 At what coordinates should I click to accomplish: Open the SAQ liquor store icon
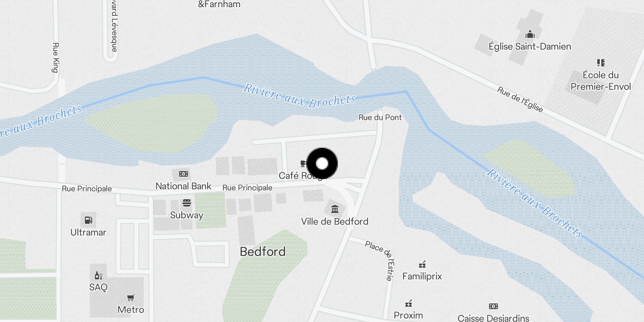point(98,275)
